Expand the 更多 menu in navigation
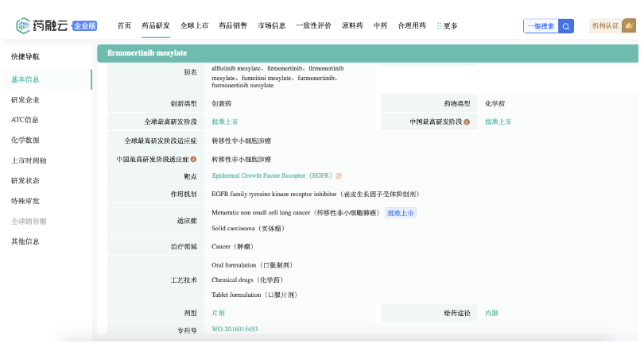Screen dimensions: 644x347 point(448,26)
